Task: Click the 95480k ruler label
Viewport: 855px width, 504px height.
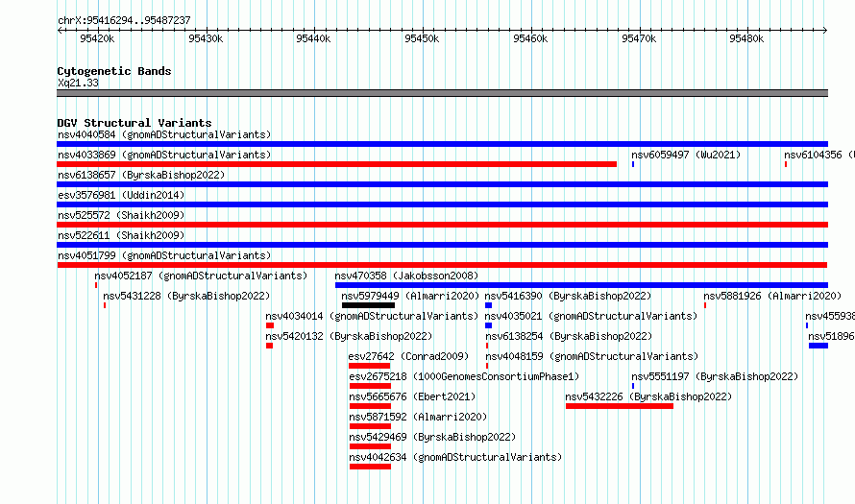Action: click(x=746, y=38)
